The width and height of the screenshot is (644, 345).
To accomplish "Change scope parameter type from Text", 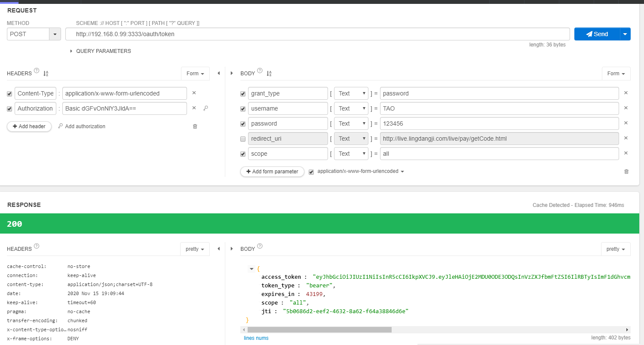I will click(x=351, y=154).
